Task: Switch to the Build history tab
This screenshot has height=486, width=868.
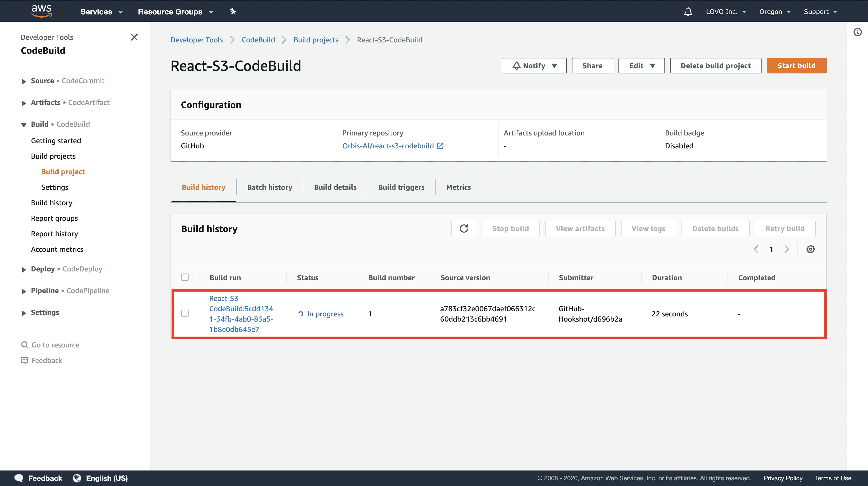Action: coord(204,187)
